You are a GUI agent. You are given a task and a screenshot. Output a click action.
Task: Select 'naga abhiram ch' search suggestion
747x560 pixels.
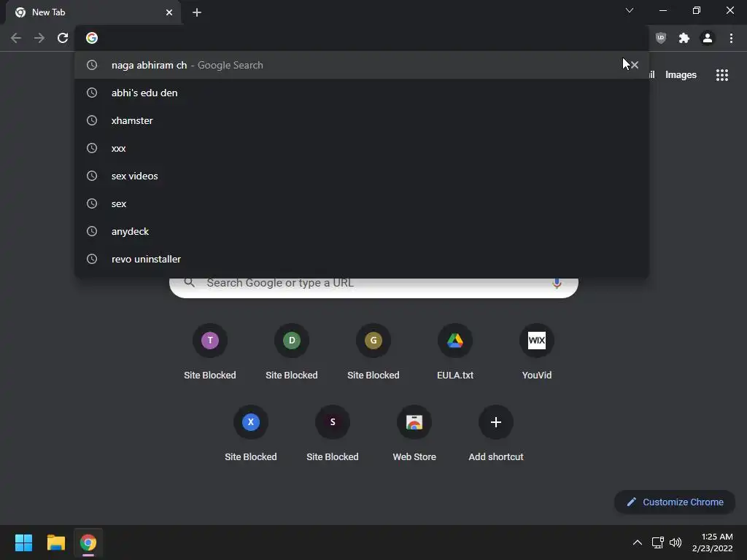pyautogui.click(x=362, y=65)
